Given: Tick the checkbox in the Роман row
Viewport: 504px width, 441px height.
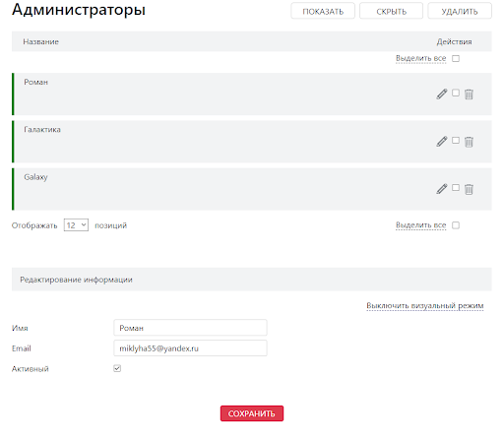Looking at the screenshot, I should click(x=456, y=93).
